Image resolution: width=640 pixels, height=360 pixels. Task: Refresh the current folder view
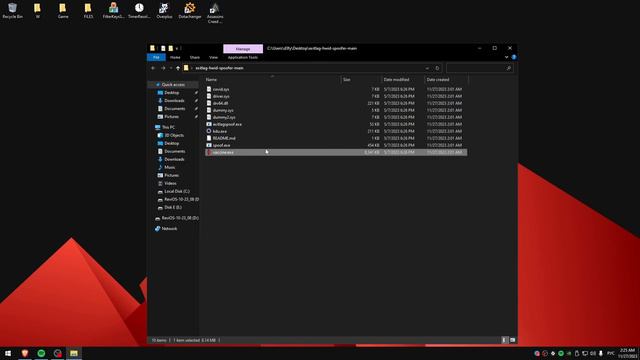(x=437, y=68)
